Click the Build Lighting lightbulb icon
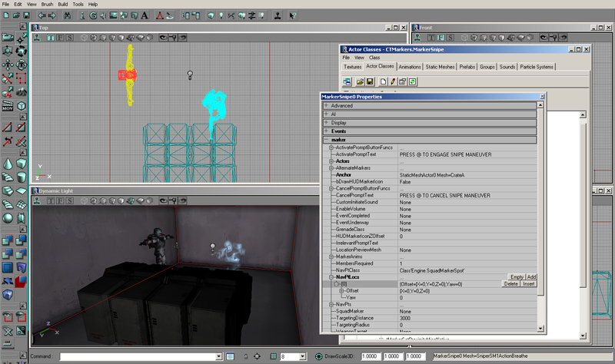The image size is (615, 364). (x=221, y=15)
